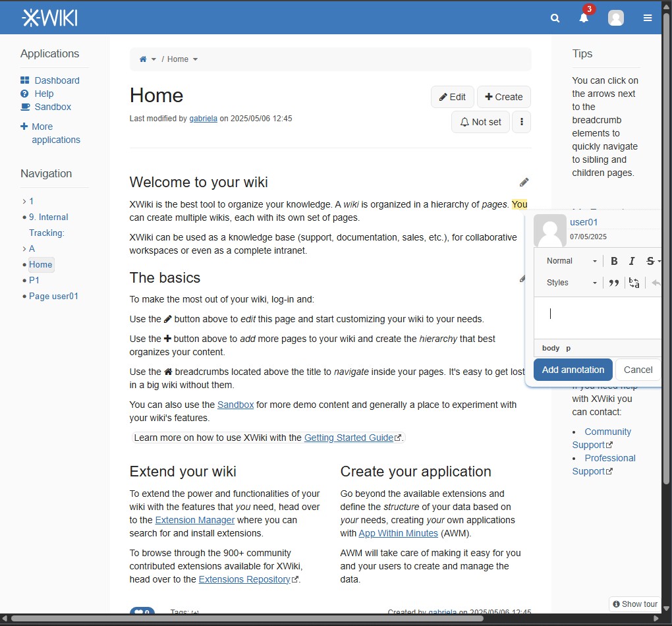Open page P1 in the navigation tree
Screen dimensions: 672x626
(34, 281)
